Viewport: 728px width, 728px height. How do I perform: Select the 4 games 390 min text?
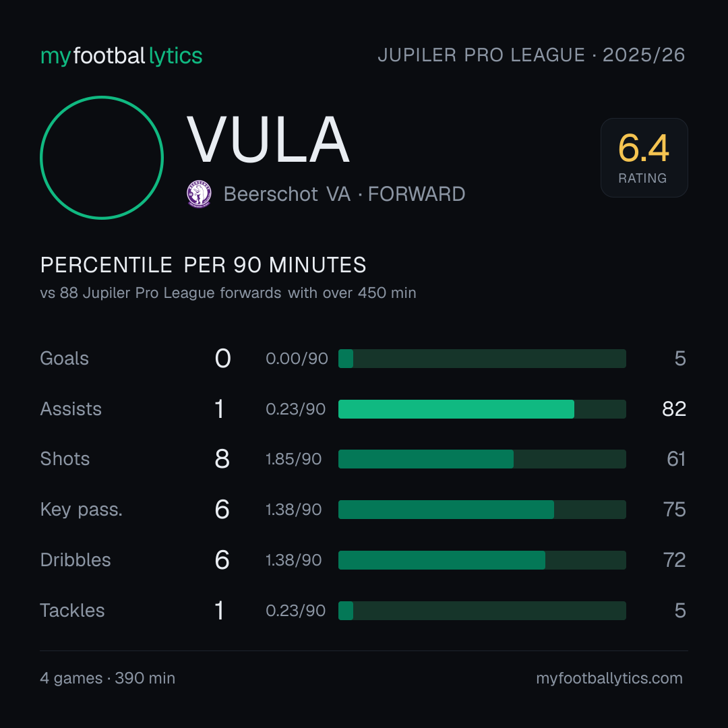click(x=108, y=678)
